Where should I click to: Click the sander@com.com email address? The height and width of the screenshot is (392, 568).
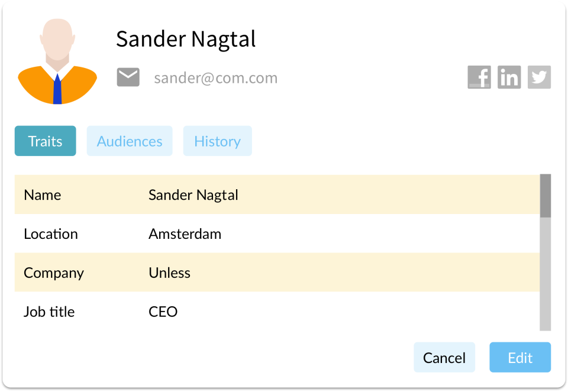click(215, 78)
